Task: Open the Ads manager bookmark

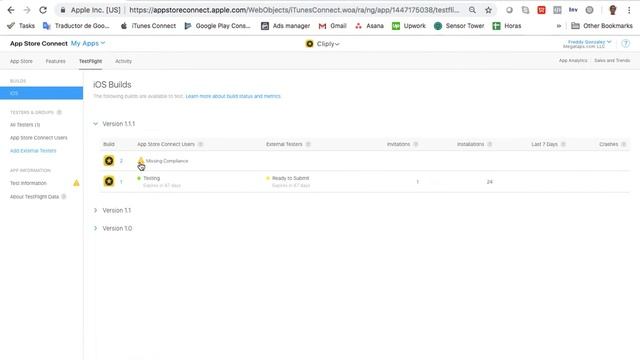Action: 285,26
